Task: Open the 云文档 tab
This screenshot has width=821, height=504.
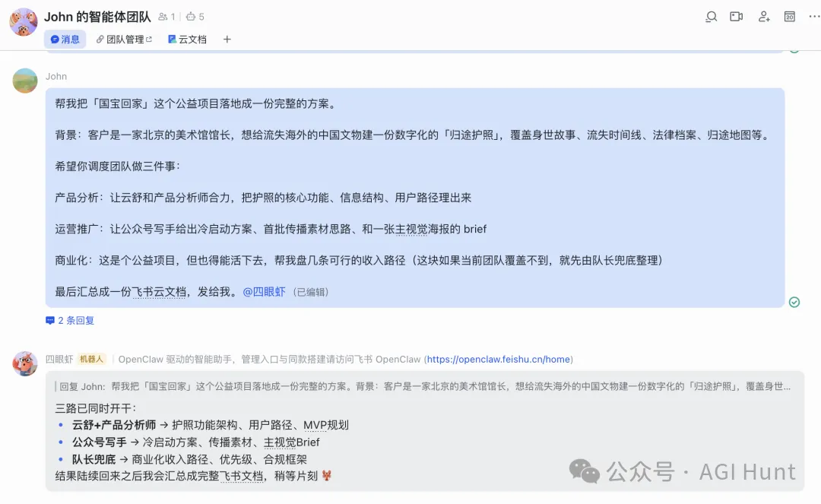Action: [x=187, y=39]
